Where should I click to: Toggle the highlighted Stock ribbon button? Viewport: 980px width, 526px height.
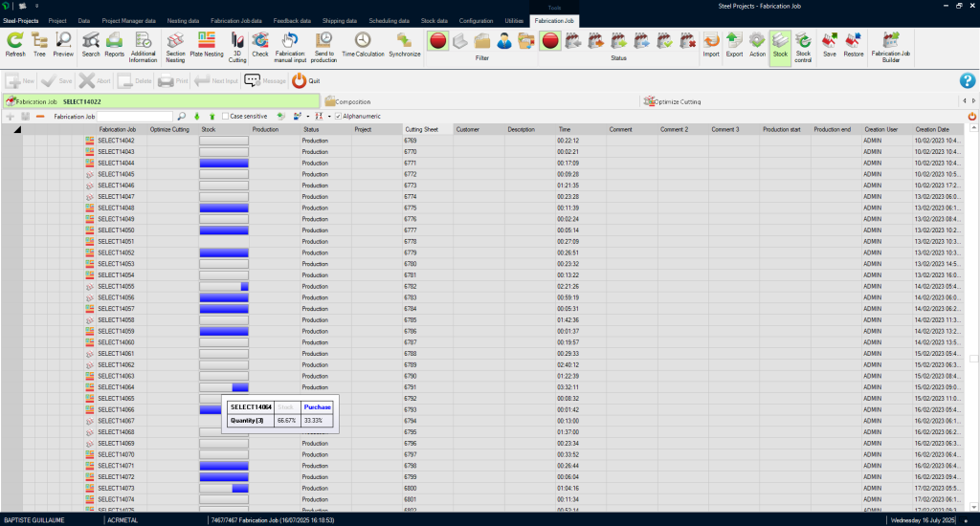pos(780,44)
